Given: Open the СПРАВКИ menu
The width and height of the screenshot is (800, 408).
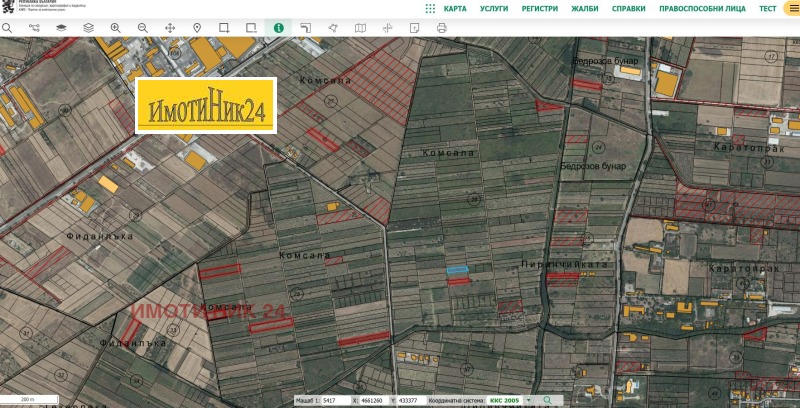Looking at the screenshot, I should pyautogui.click(x=629, y=9).
